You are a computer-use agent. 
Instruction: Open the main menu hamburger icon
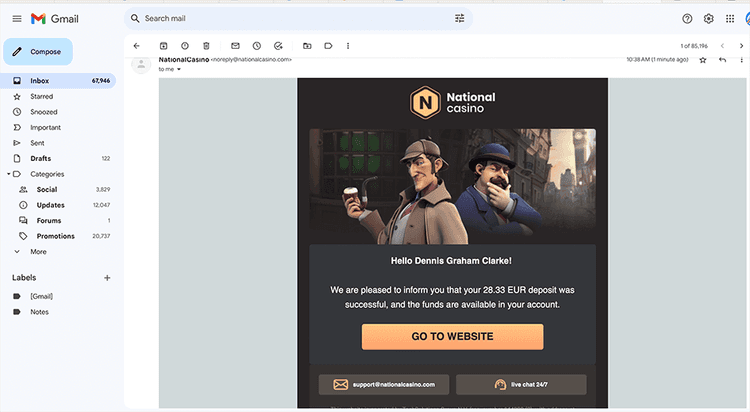(x=17, y=19)
